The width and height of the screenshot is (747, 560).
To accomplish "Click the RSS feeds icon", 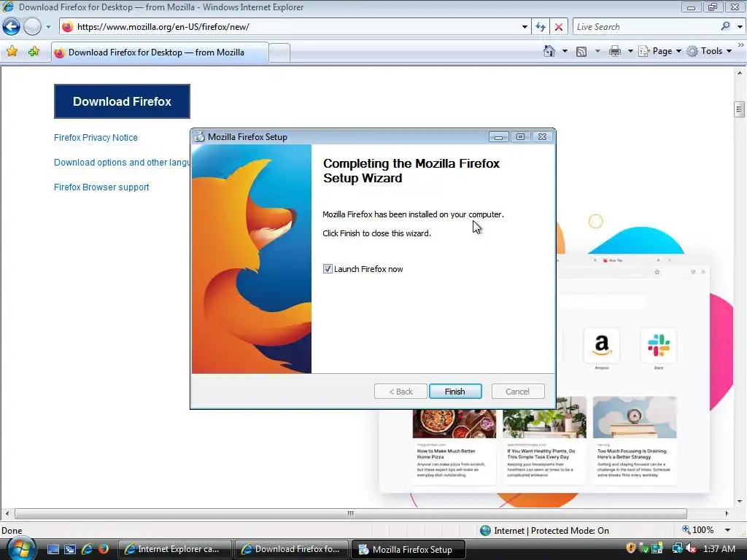I will pyautogui.click(x=581, y=52).
